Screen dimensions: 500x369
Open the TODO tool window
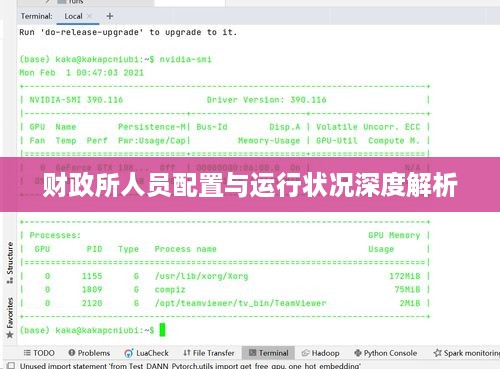[39, 353]
